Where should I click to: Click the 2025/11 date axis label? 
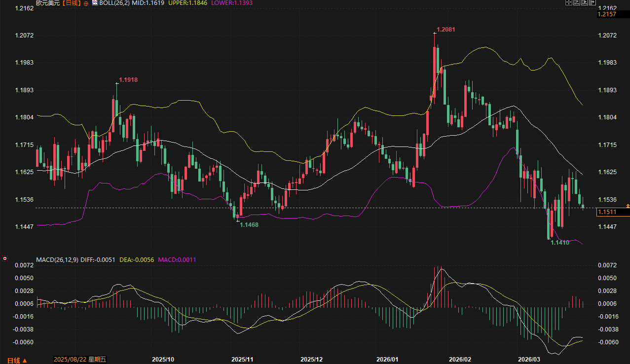[x=242, y=360]
